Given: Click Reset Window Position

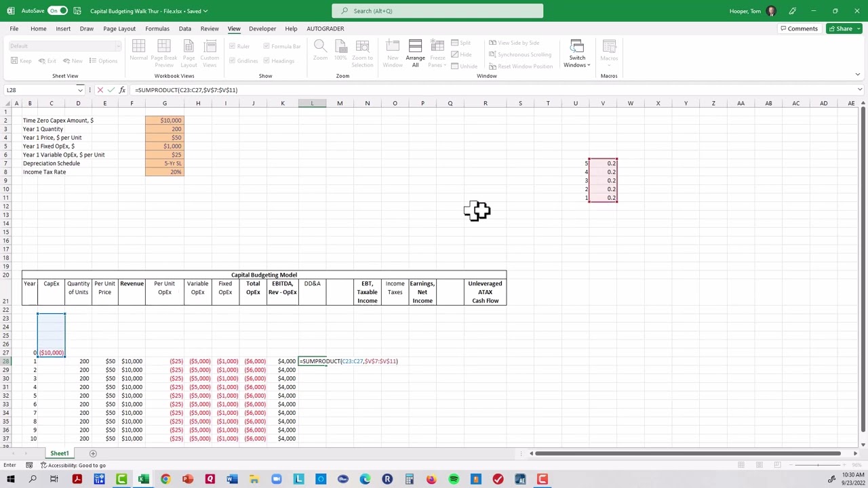Looking at the screenshot, I should click(x=521, y=66).
